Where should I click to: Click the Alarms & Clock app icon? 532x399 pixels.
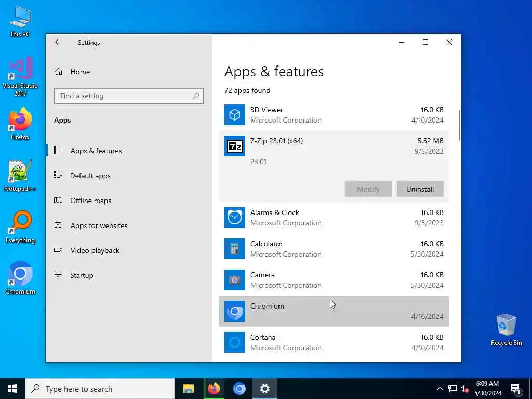click(x=234, y=218)
